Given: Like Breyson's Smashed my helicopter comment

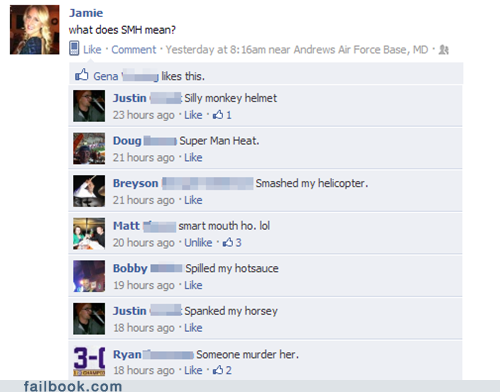Looking at the screenshot, I should pos(193,200).
